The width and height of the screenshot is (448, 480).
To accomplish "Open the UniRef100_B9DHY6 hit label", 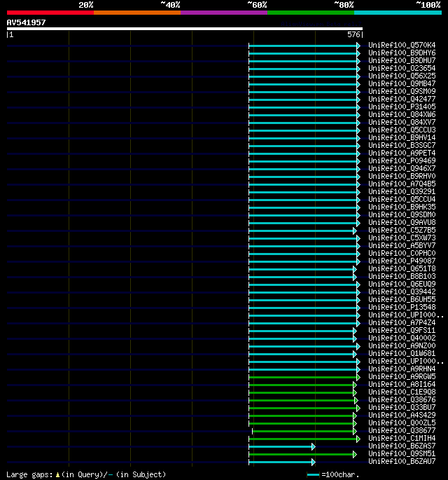I will (402, 53).
